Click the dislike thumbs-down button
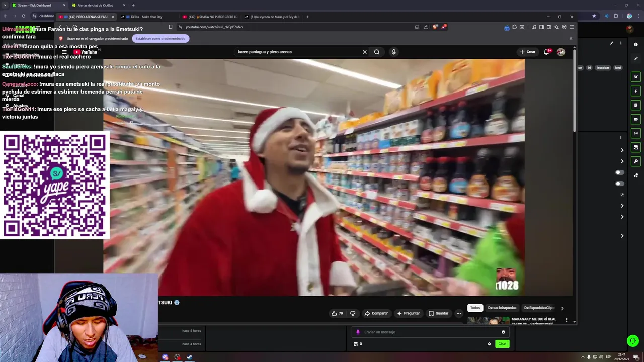 click(x=353, y=313)
